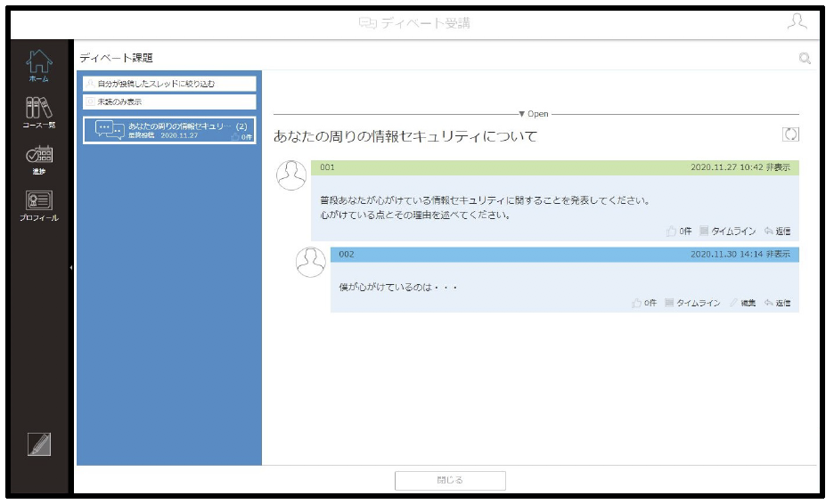Click the pencil note icon in sidebar

39,444
